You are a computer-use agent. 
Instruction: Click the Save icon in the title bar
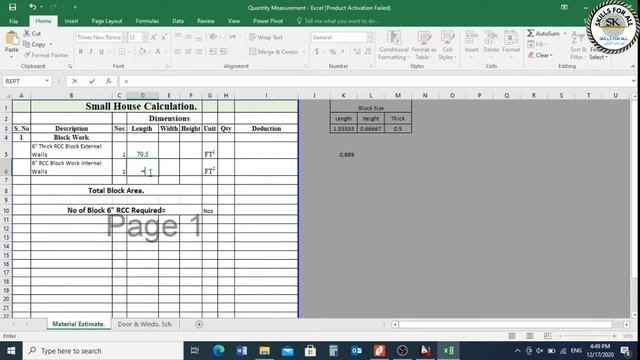click(x=13, y=7)
